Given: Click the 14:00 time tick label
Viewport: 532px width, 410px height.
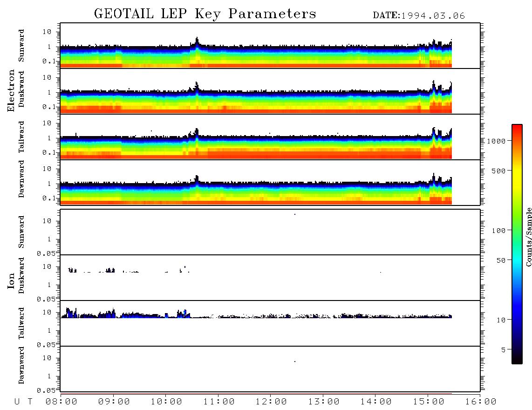Looking at the screenshot, I should click(x=376, y=402).
